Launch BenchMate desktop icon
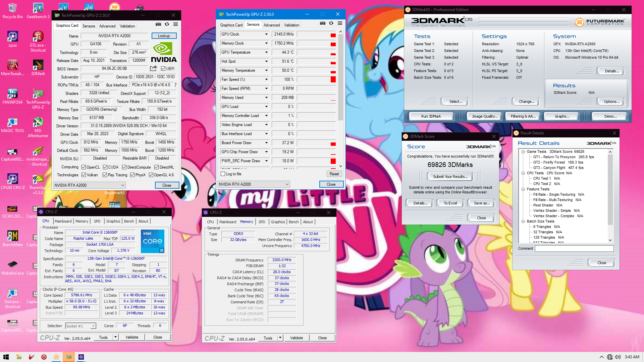 point(12,238)
